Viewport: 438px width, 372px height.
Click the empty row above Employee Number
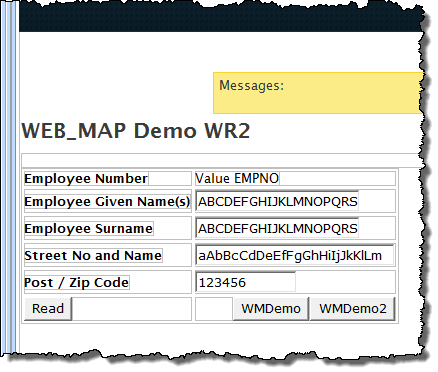pos(220,161)
